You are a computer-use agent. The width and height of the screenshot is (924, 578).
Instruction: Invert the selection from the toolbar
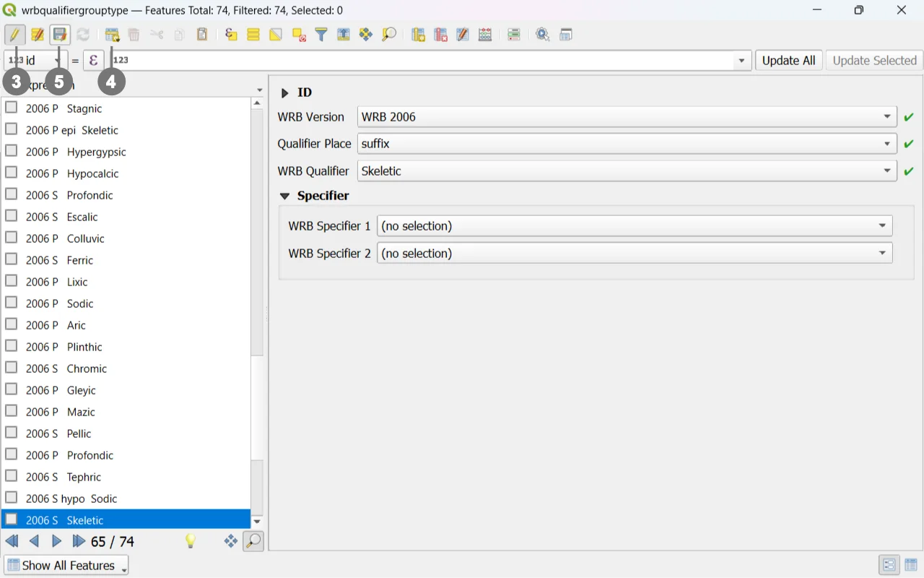point(276,35)
